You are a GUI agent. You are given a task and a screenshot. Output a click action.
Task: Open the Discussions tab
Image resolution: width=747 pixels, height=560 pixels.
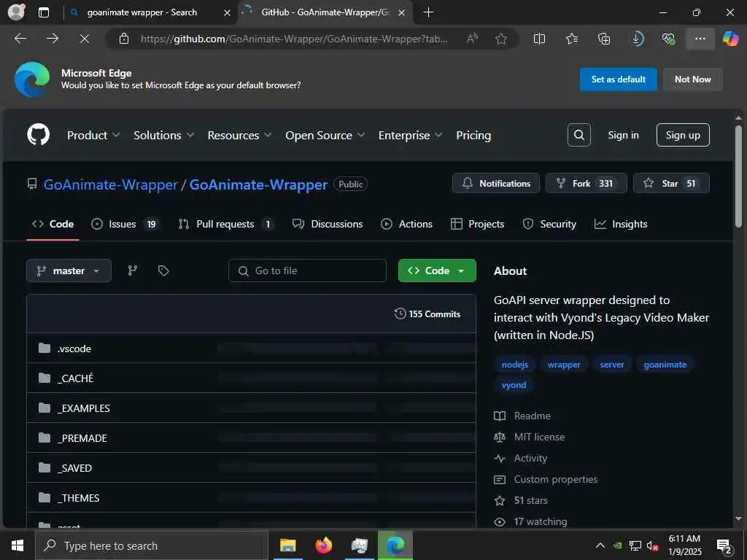(328, 224)
